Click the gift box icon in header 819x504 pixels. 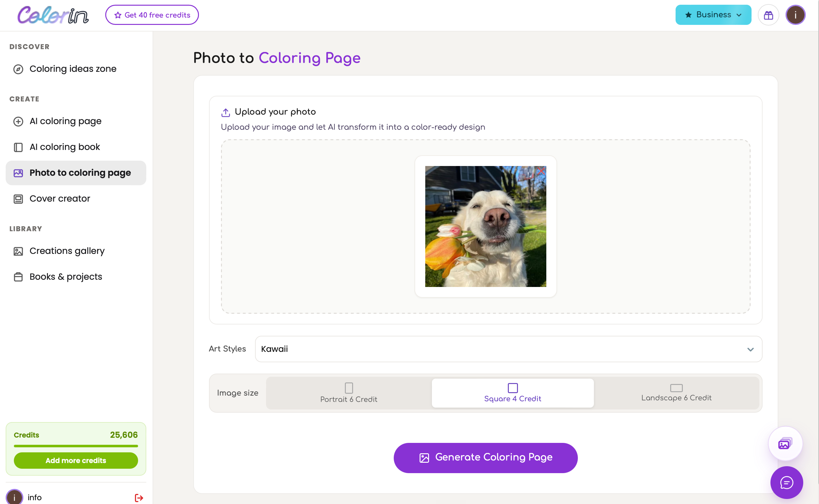click(x=768, y=15)
